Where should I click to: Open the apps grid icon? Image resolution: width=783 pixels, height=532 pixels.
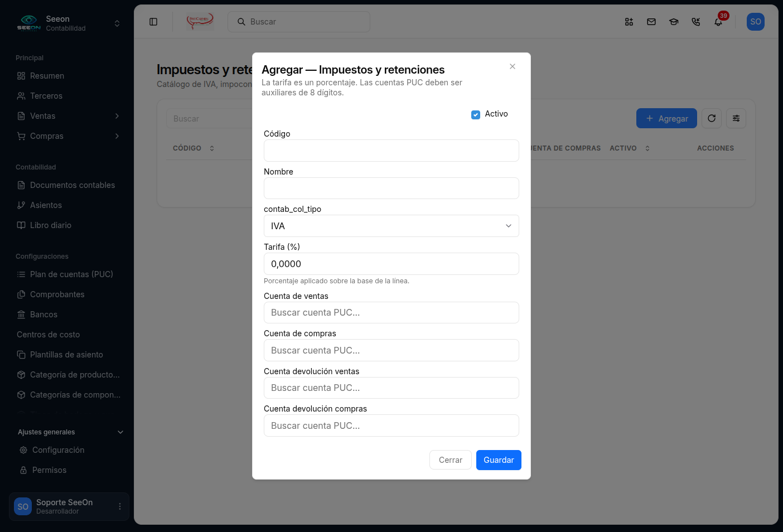(629, 22)
